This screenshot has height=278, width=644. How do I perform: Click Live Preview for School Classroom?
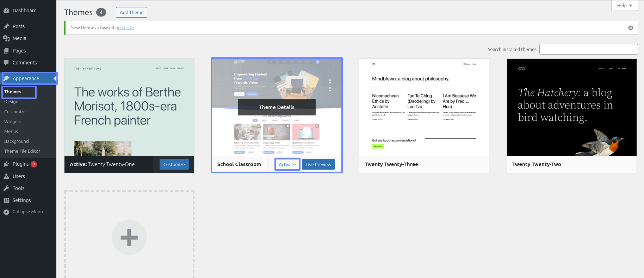(318, 164)
